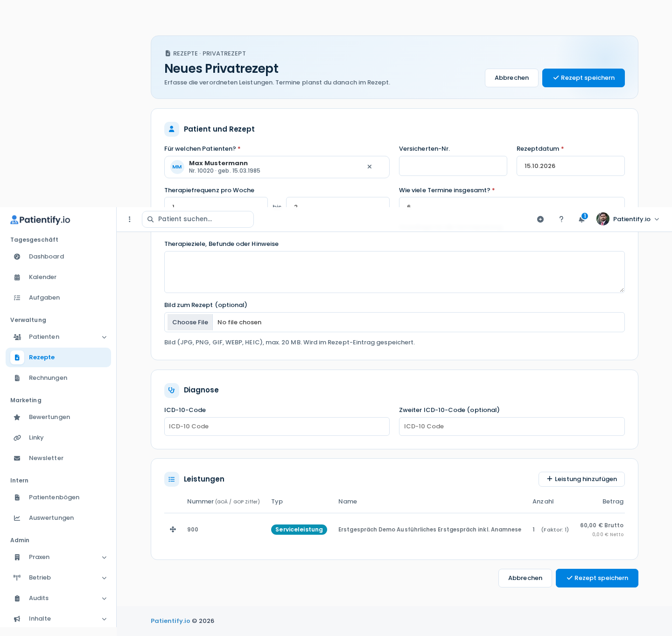The width and height of the screenshot is (672, 636).
Task: Click the Patientify.io logo in sidebar
Action: 40,220
